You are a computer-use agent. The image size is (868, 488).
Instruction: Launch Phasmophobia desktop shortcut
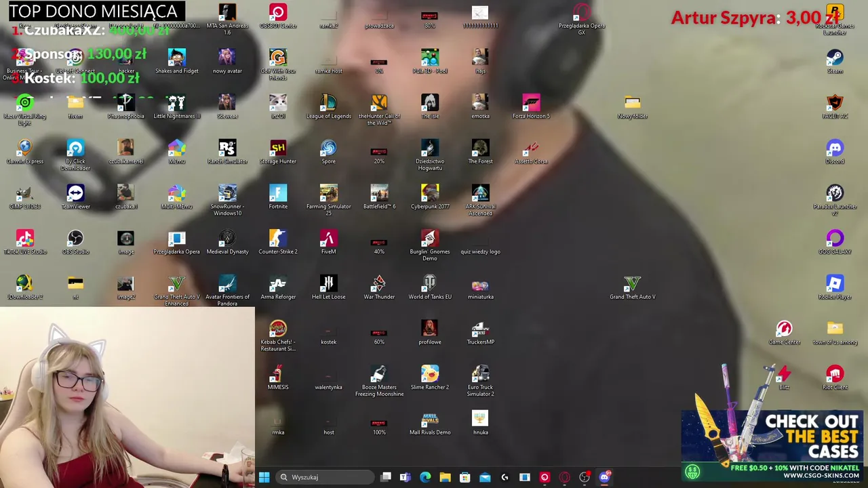125,106
